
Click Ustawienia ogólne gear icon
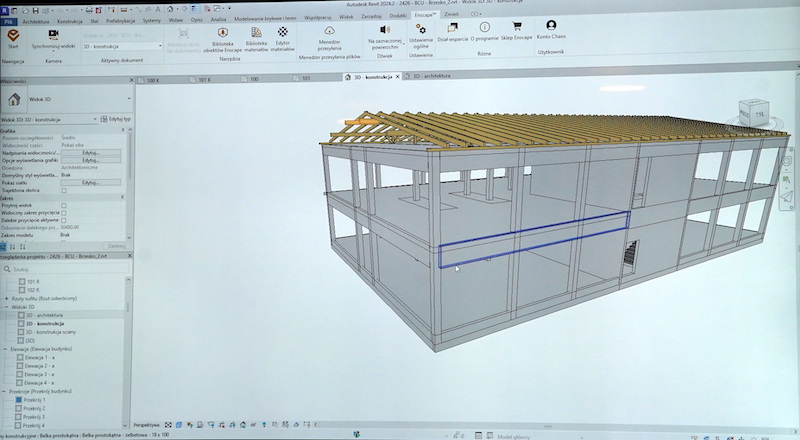click(x=421, y=31)
